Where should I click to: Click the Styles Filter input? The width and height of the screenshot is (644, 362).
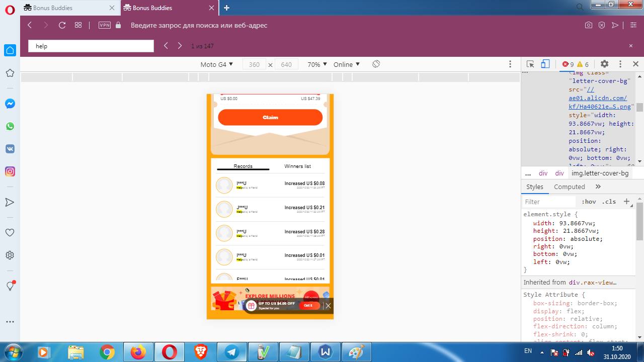[x=549, y=202]
